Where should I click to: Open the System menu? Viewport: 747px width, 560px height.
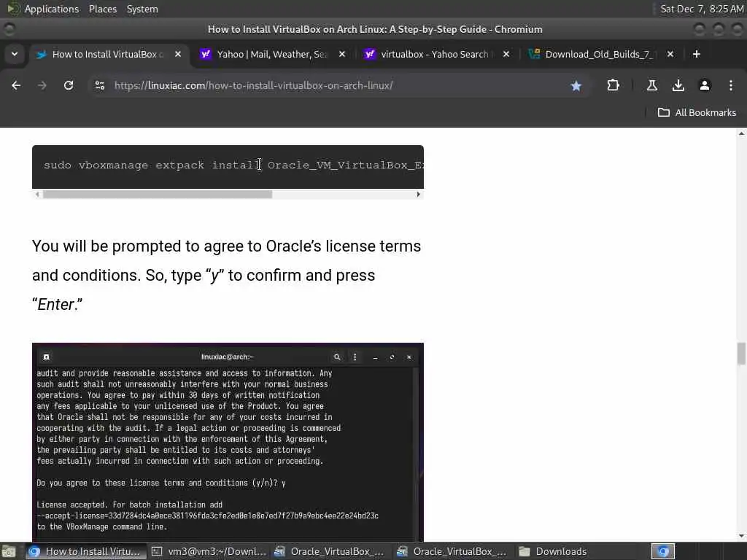click(142, 9)
